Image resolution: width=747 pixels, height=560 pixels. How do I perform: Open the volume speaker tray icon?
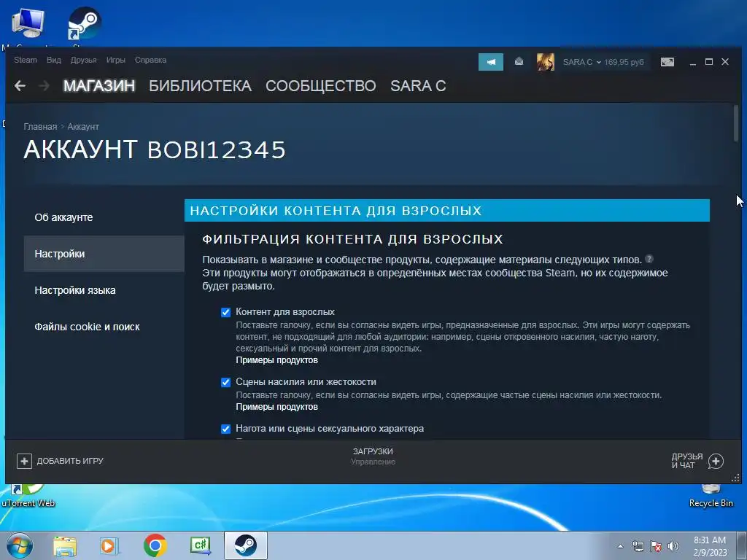(x=673, y=546)
